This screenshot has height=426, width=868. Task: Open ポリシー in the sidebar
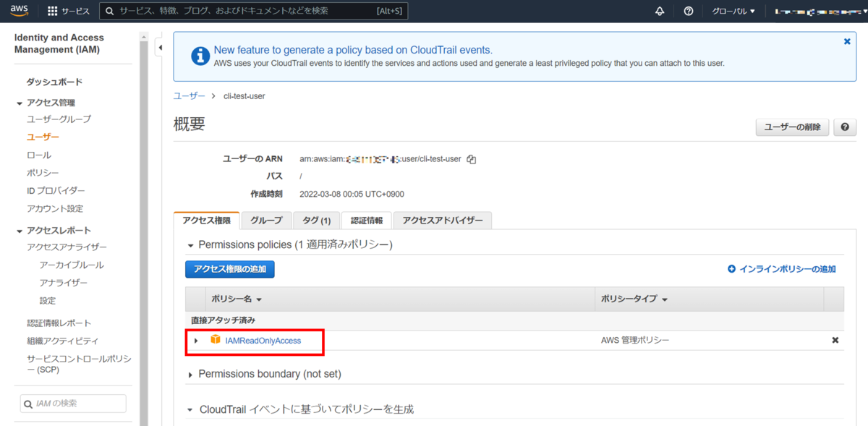point(43,173)
